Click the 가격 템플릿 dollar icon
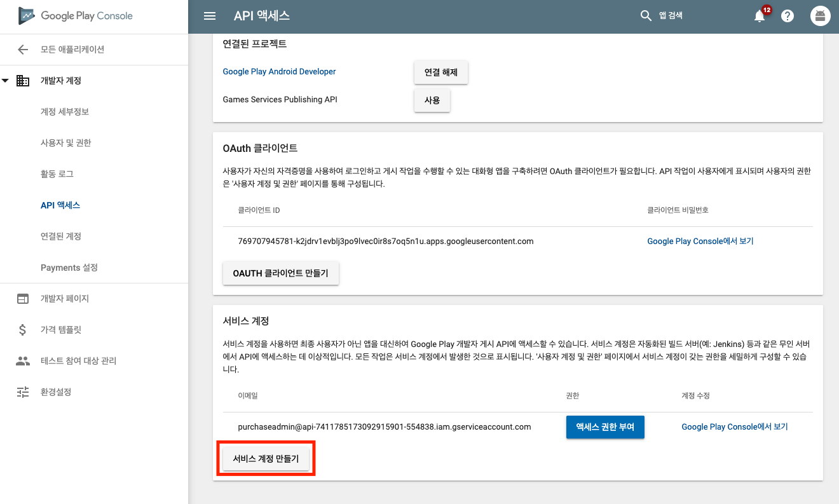Image resolution: width=839 pixels, height=504 pixels. (23, 330)
